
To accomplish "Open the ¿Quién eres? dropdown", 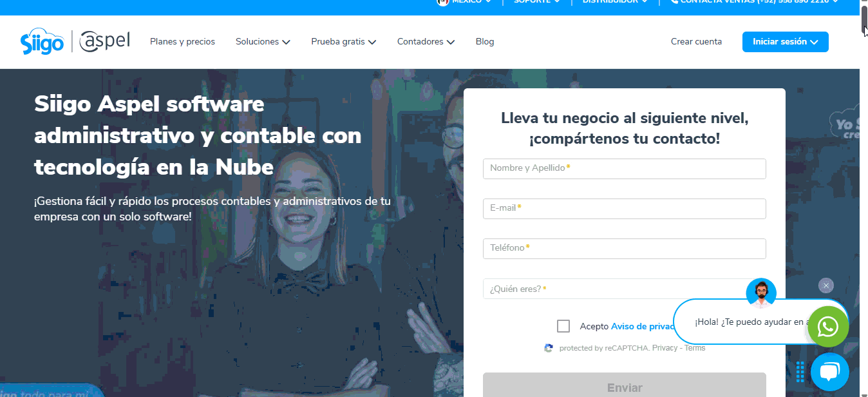I will pyautogui.click(x=624, y=289).
